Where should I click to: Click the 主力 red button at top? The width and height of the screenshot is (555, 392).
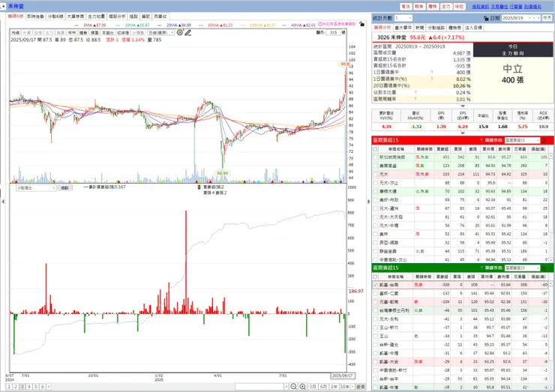446,6
